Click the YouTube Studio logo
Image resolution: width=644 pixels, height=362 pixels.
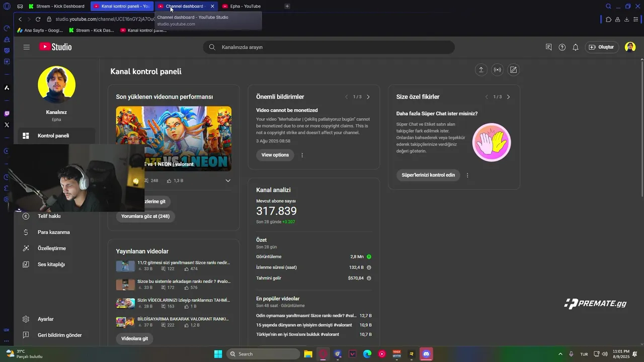point(55,47)
